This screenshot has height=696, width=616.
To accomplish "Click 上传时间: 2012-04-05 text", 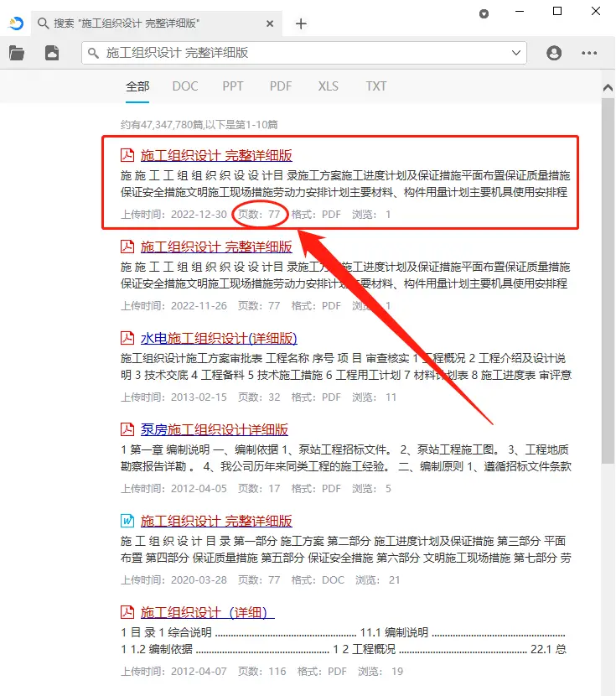I will (173, 489).
